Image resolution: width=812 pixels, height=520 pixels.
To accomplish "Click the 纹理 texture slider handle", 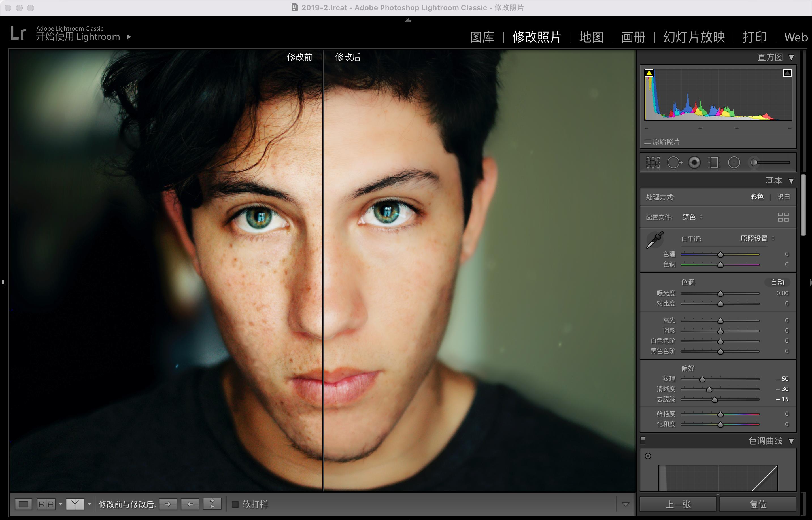I will 702,379.
